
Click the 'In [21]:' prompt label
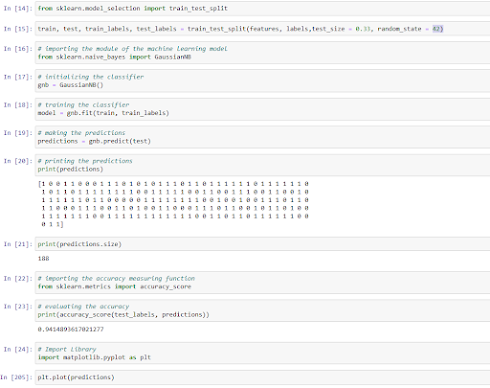[x=18, y=244]
